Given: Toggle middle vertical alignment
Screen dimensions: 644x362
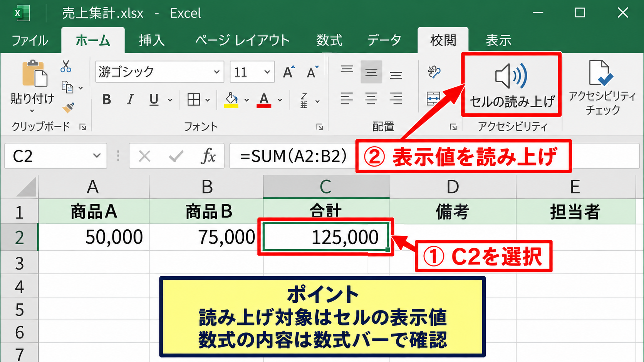Looking at the screenshot, I should (371, 72).
